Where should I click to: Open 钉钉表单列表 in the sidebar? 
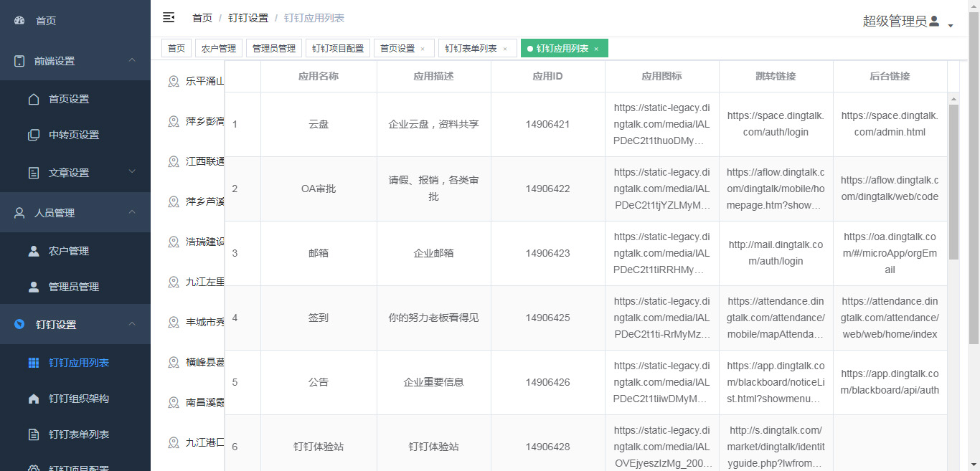(78, 434)
